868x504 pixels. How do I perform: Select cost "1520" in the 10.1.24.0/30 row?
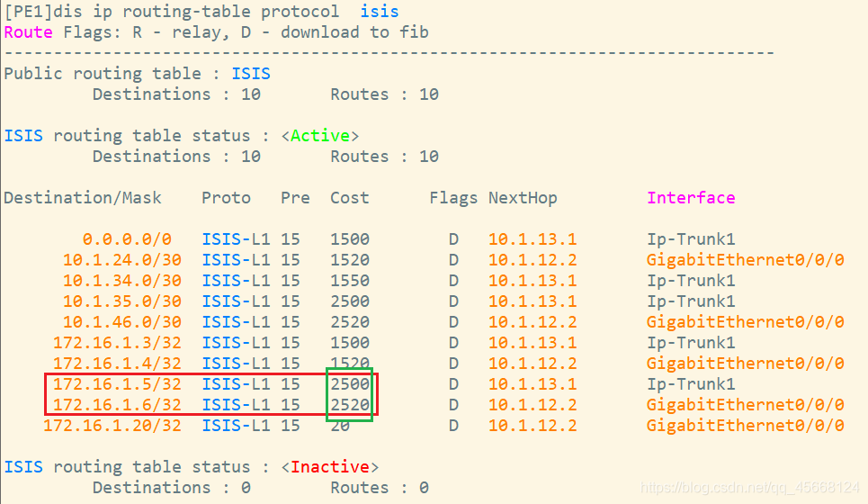350,260
